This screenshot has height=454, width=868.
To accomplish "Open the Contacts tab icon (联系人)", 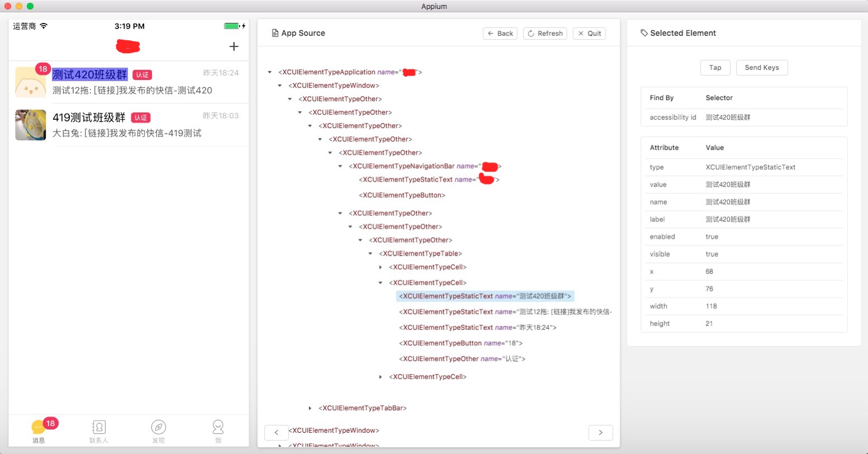I will pos(99,428).
